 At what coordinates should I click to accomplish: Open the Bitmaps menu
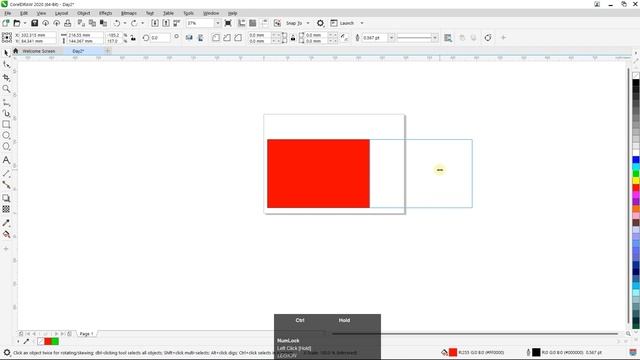[x=129, y=13]
